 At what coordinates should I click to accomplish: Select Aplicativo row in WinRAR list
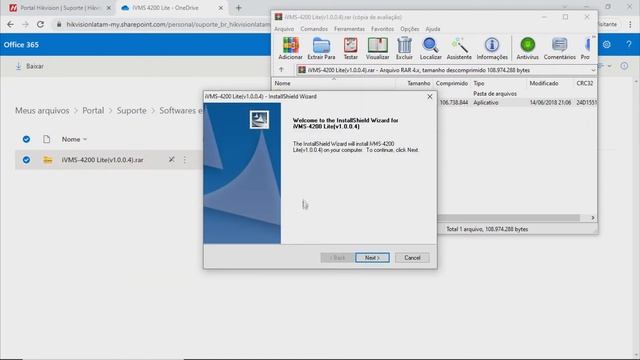click(517, 102)
